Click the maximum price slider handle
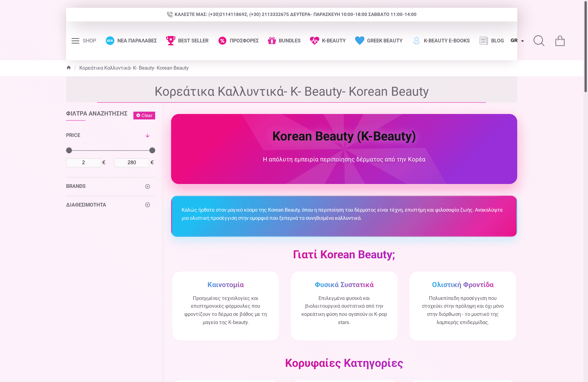Screen dimensions: 588x382 (152, 150)
